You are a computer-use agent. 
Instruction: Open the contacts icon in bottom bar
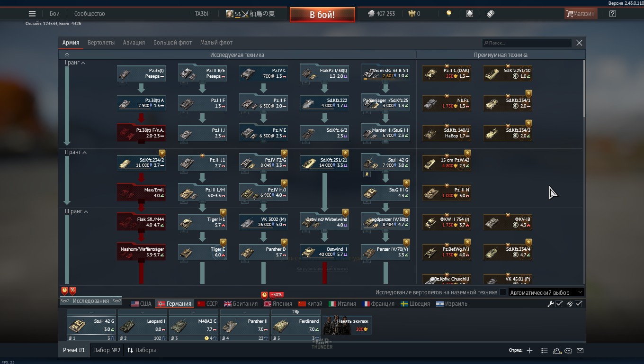pyautogui.click(x=557, y=351)
